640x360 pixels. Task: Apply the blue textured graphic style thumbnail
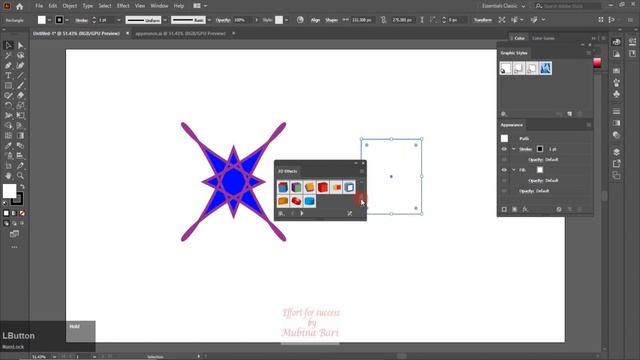pyautogui.click(x=545, y=68)
